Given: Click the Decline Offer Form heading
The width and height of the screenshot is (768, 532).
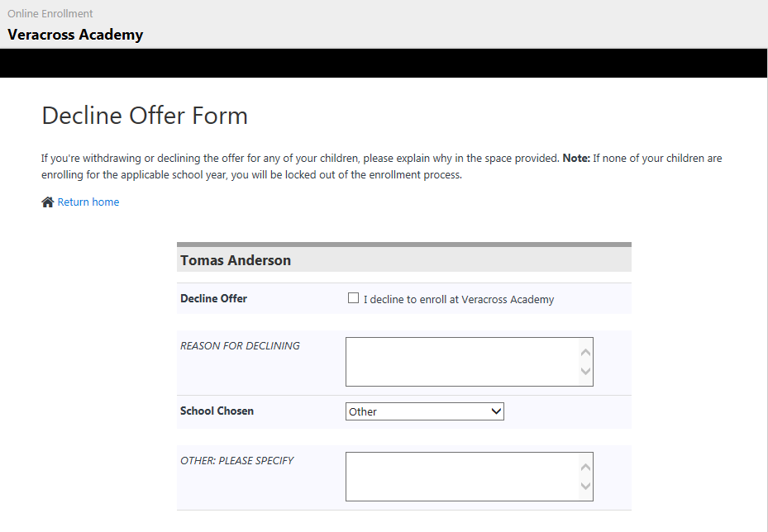Looking at the screenshot, I should click(x=144, y=116).
